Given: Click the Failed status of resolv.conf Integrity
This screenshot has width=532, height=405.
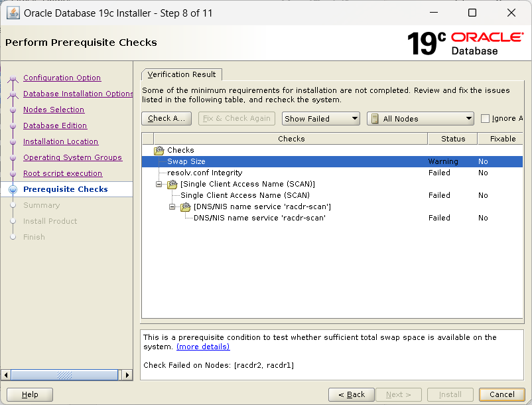Looking at the screenshot, I should click(439, 173).
